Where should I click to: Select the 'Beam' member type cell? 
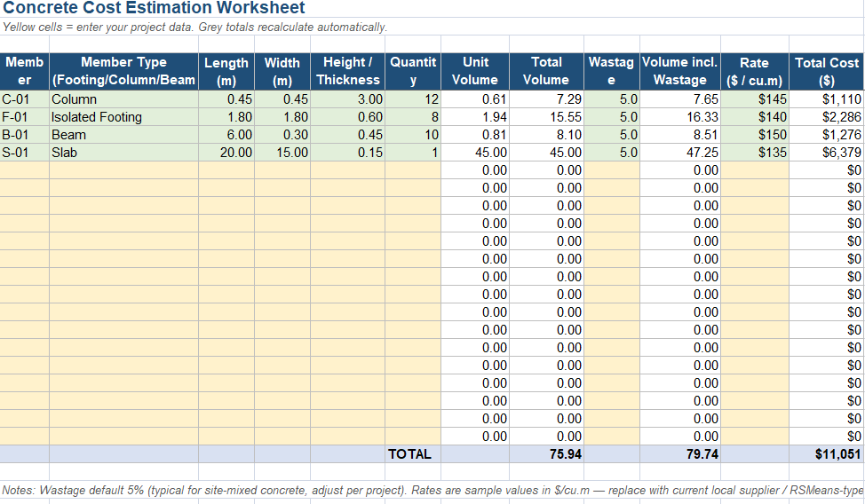click(124, 135)
